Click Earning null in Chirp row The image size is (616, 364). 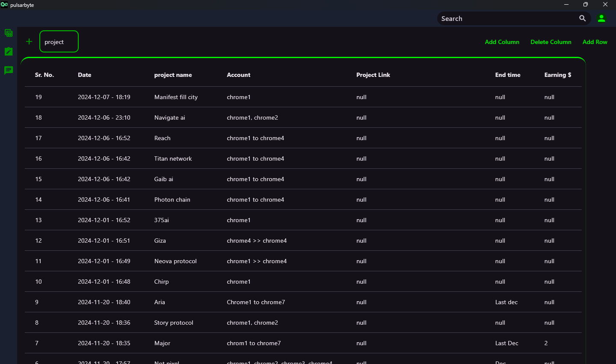coord(549,282)
